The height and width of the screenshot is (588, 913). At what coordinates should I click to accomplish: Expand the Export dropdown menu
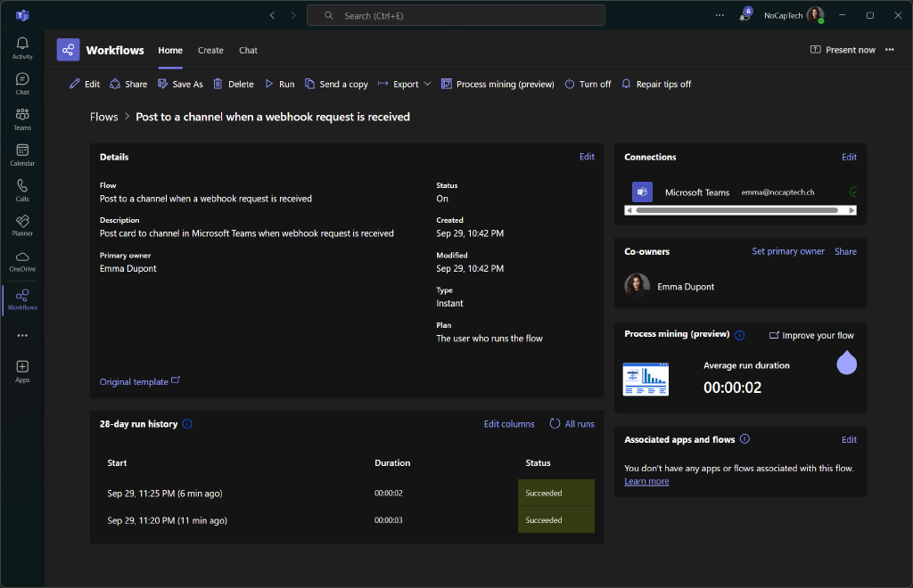pos(405,84)
